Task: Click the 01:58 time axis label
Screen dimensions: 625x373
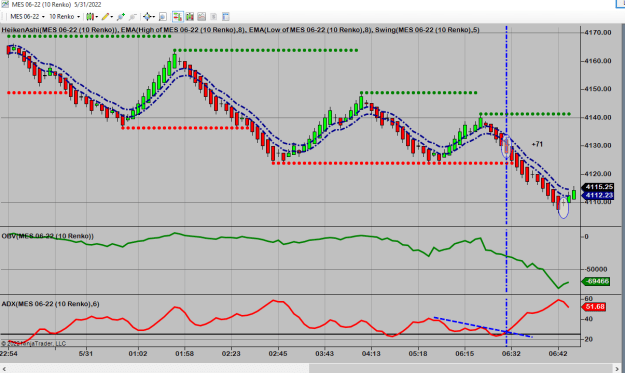Action: pos(184,354)
